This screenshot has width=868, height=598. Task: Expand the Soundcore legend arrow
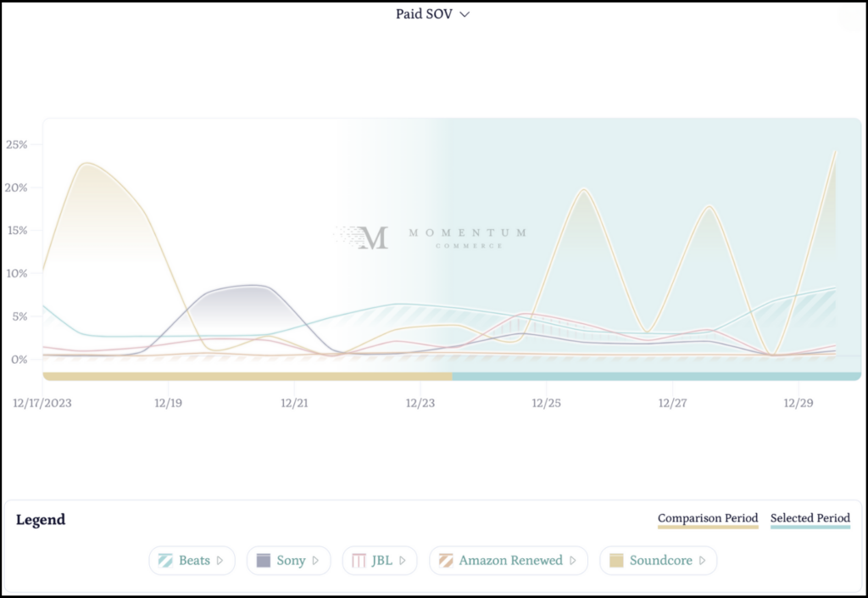click(x=703, y=561)
